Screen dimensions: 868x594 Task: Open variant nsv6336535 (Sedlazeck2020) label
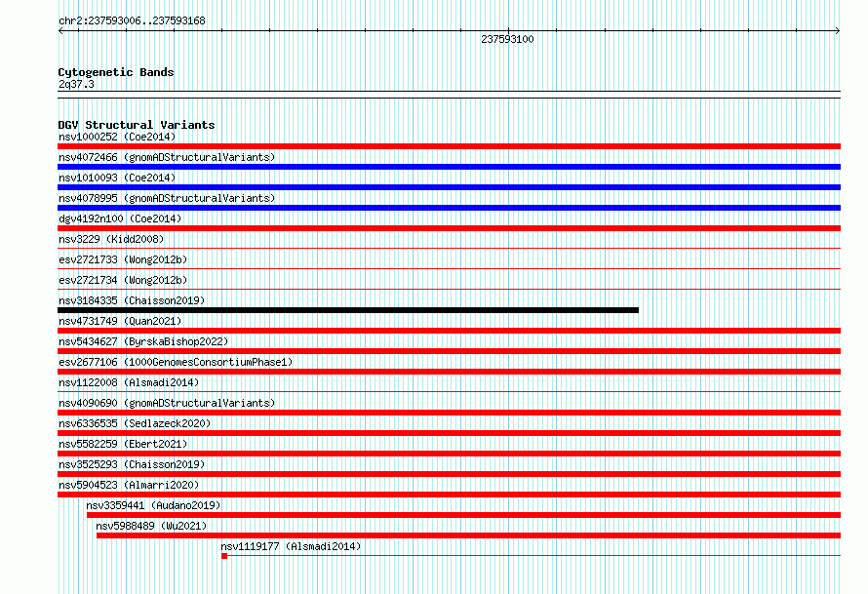point(135,423)
